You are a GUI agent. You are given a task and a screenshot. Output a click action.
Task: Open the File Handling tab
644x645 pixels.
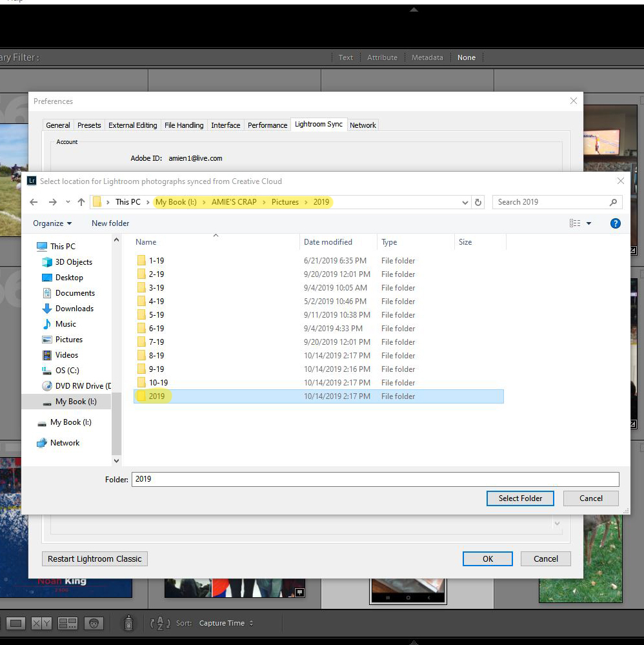pos(184,125)
